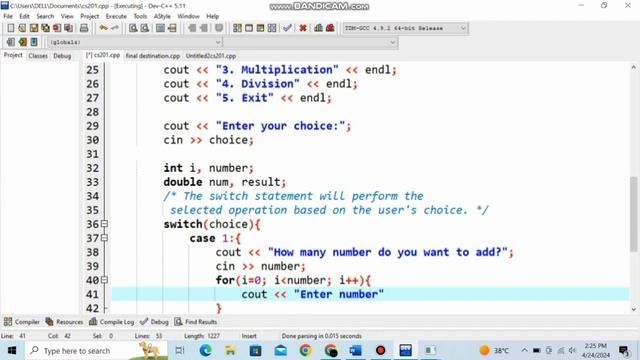Collapse the case 1 fold at line 37

[x=104, y=238]
